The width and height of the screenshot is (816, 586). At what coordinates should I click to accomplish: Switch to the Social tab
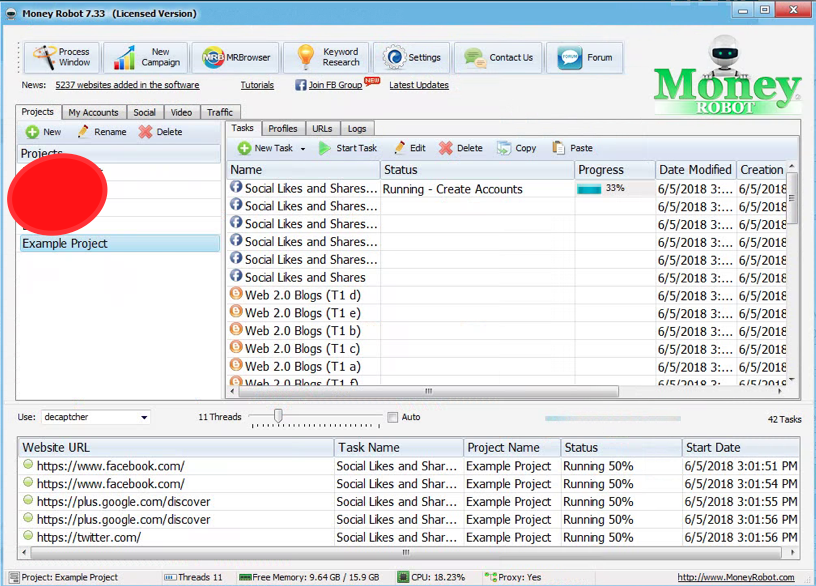click(x=145, y=112)
